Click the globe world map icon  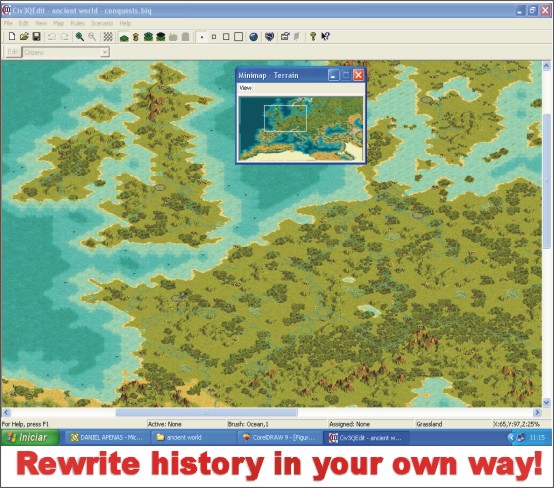tap(253, 37)
